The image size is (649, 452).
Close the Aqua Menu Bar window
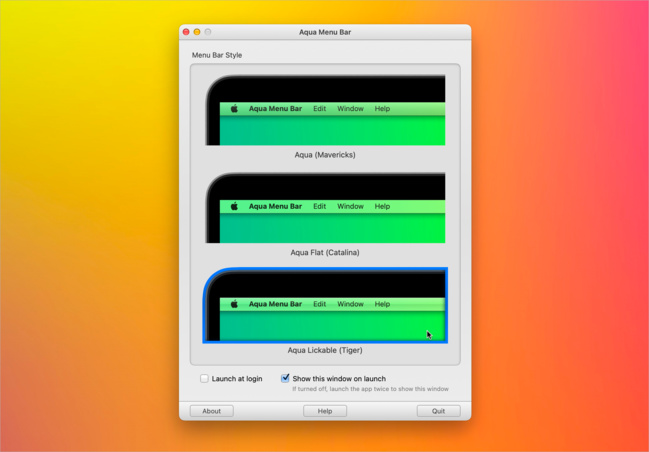pyautogui.click(x=186, y=32)
